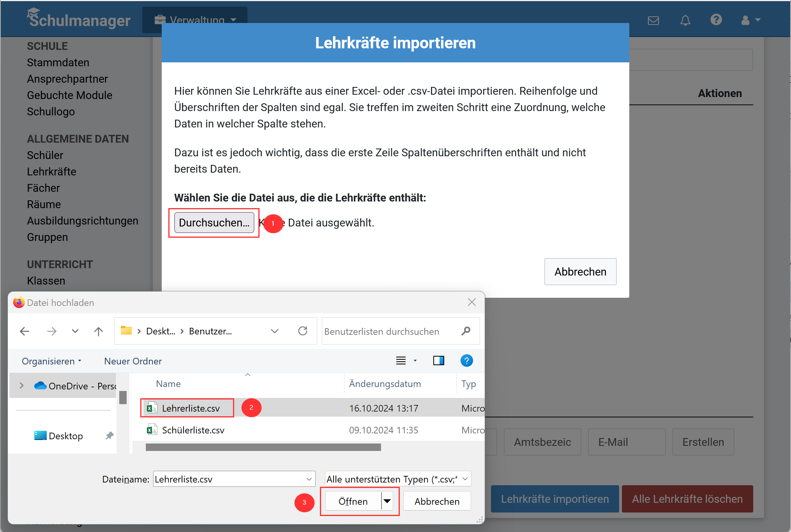Click the navigation pane vertical scrollbar
The image size is (791, 532).
[123, 398]
